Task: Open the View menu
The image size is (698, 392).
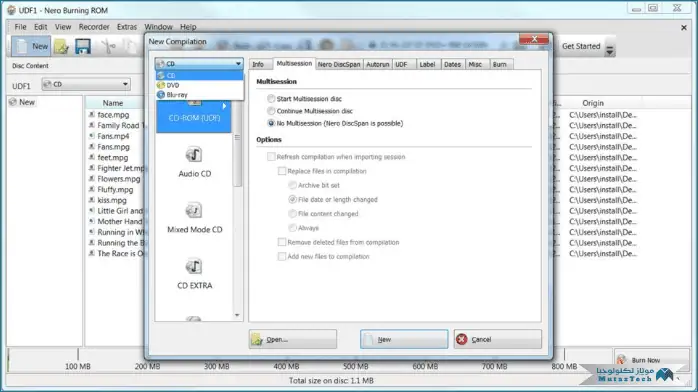Action: [x=63, y=27]
